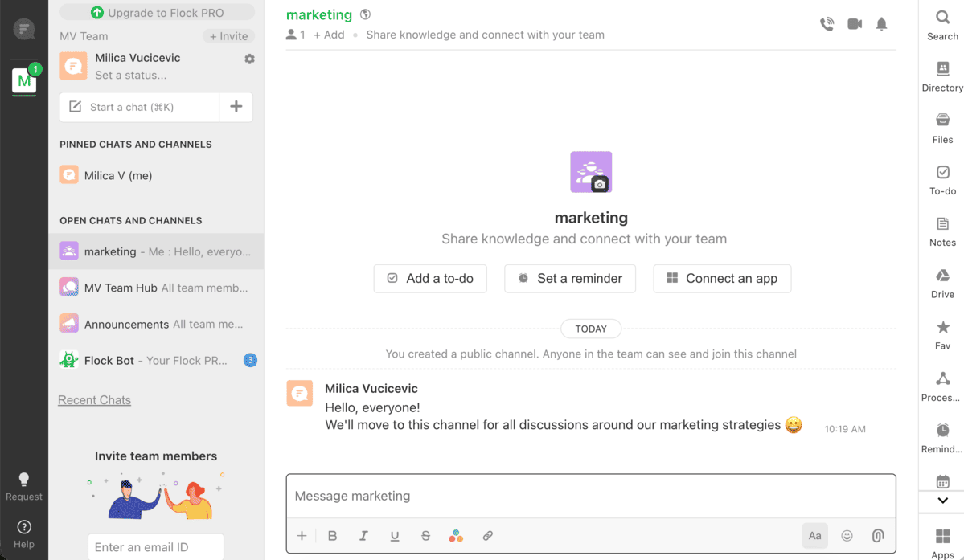Image resolution: width=964 pixels, height=560 pixels.
Task: Click the Message marketing input field
Action: pos(591,497)
